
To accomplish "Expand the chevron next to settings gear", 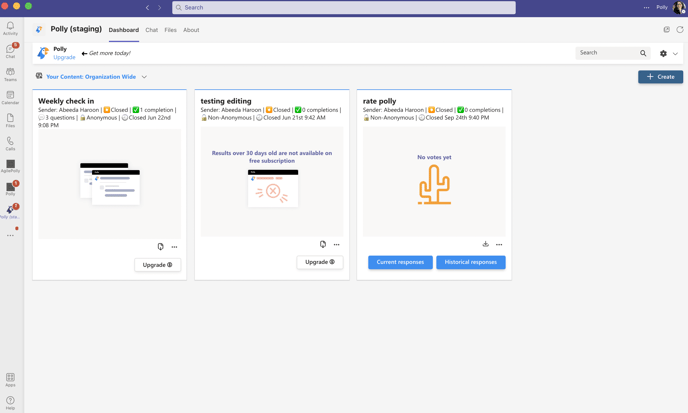I will pyautogui.click(x=675, y=54).
